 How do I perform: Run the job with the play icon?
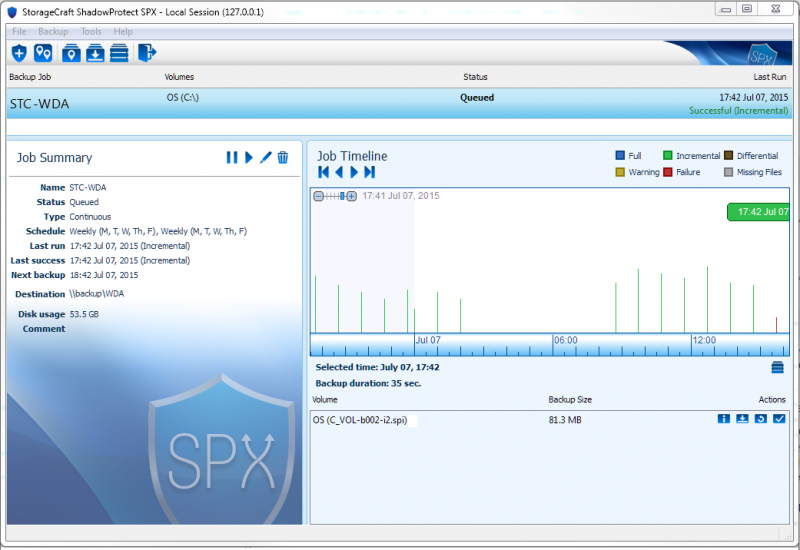coord(248,158)
